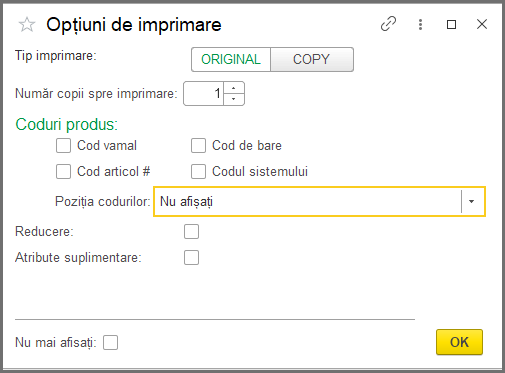Open the three-dot more actions menu
This screenshot has height=373, width=505.
click(420, 24)
